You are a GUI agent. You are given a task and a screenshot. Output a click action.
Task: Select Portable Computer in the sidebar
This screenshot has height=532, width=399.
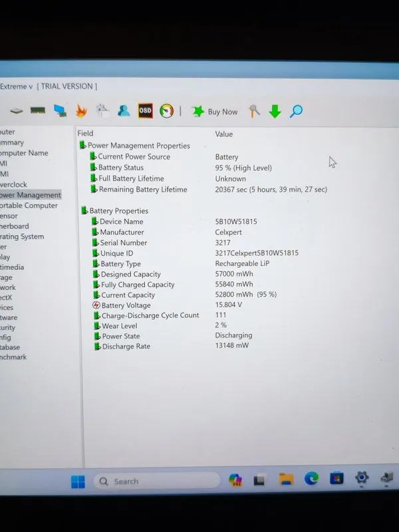(x=29, y=205)
